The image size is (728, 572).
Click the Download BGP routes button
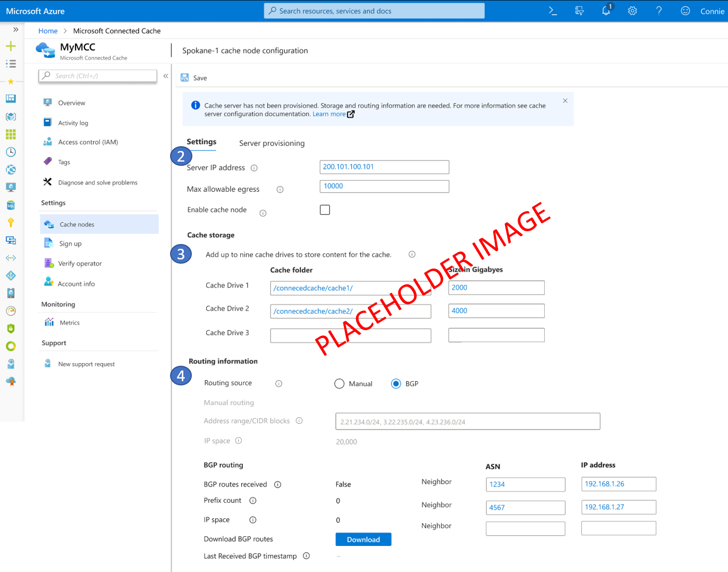pos(363,540)
